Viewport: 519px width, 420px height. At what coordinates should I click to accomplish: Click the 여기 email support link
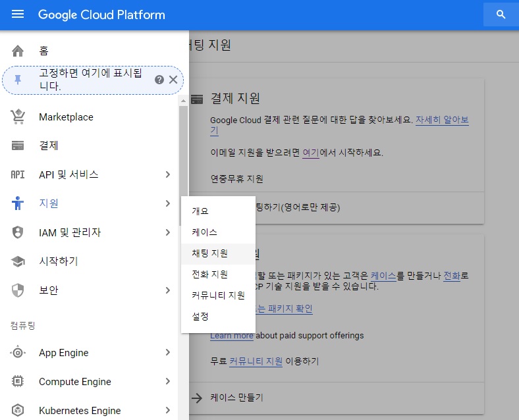point(310,153)
